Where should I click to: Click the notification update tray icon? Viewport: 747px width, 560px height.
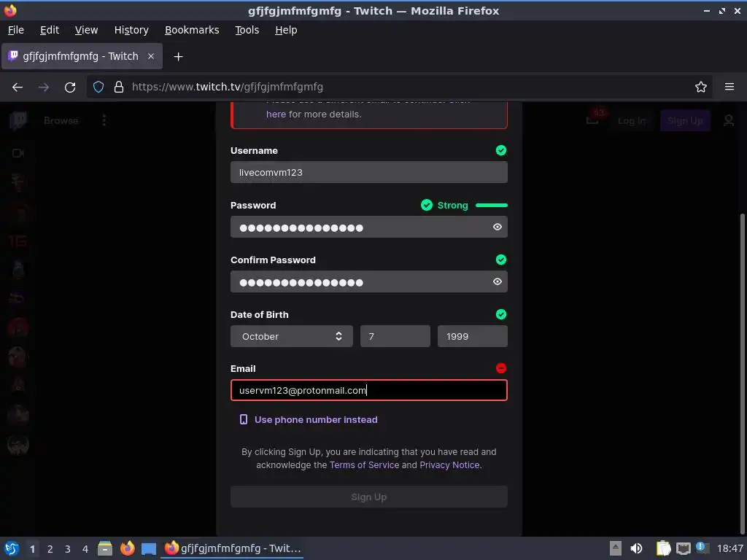[x=703, y=548]
